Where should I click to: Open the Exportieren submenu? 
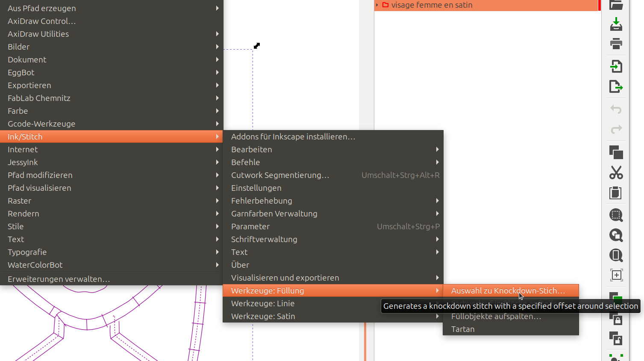[112, 85]
